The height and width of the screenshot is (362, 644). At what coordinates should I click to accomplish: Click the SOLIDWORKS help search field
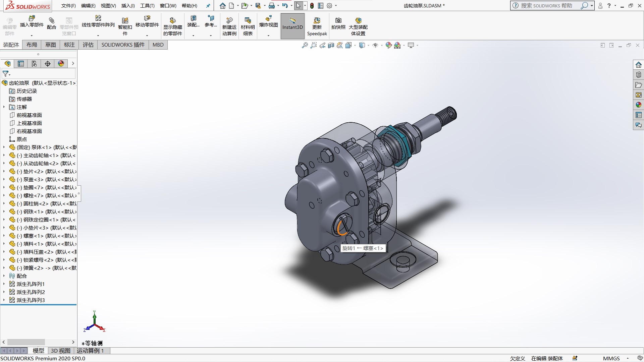click(547, 6)
